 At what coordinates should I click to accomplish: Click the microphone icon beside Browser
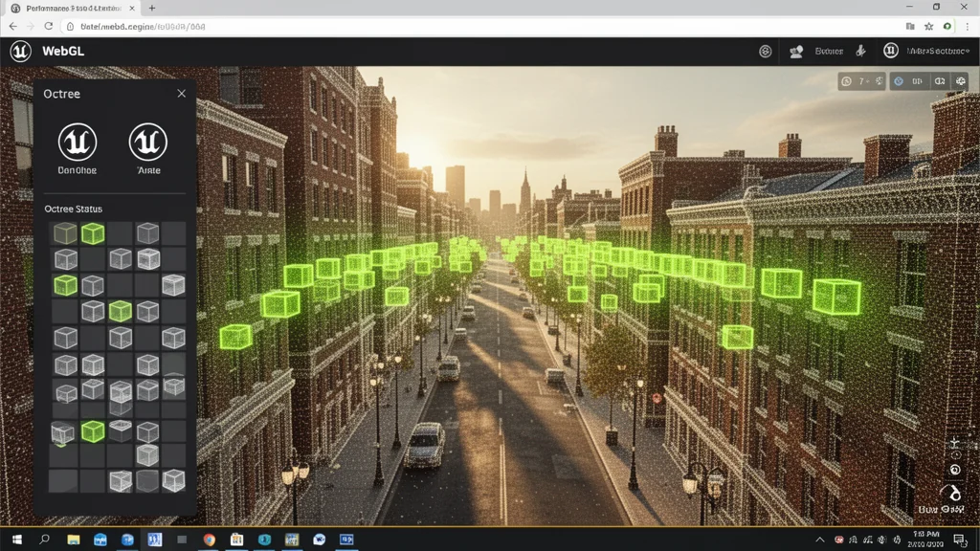point(860,52)
